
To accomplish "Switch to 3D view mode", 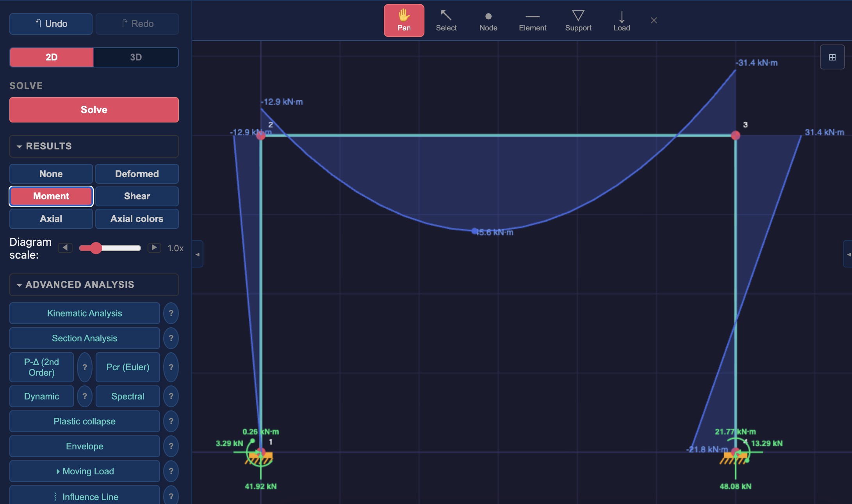I will point(136,57).
